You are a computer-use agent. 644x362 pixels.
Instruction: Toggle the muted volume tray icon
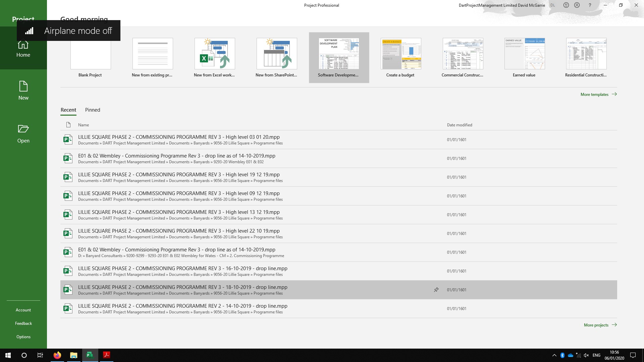pyautogui.click(x=586, y=355)
